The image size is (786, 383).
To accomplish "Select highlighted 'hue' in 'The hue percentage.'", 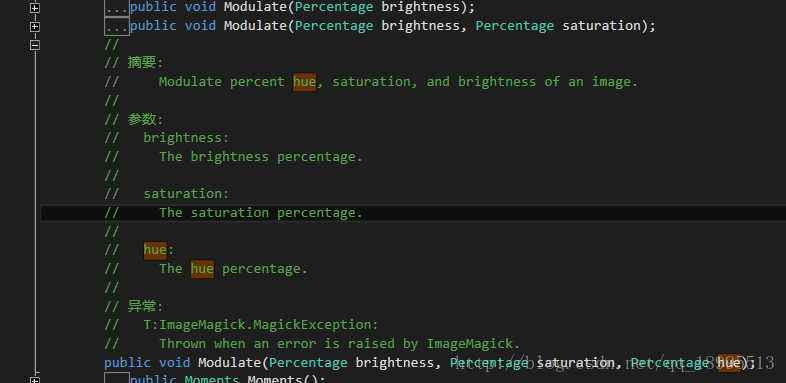I will pyautogui.click(x=202, y=269).
